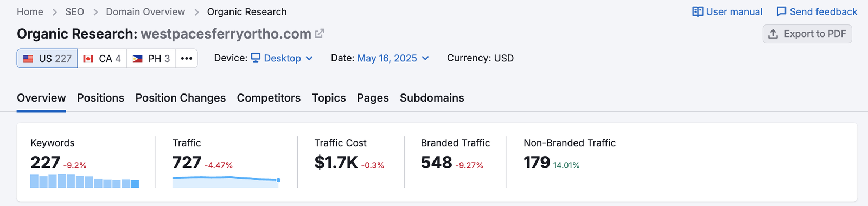Open the Competitors tab

coord(269,98)
